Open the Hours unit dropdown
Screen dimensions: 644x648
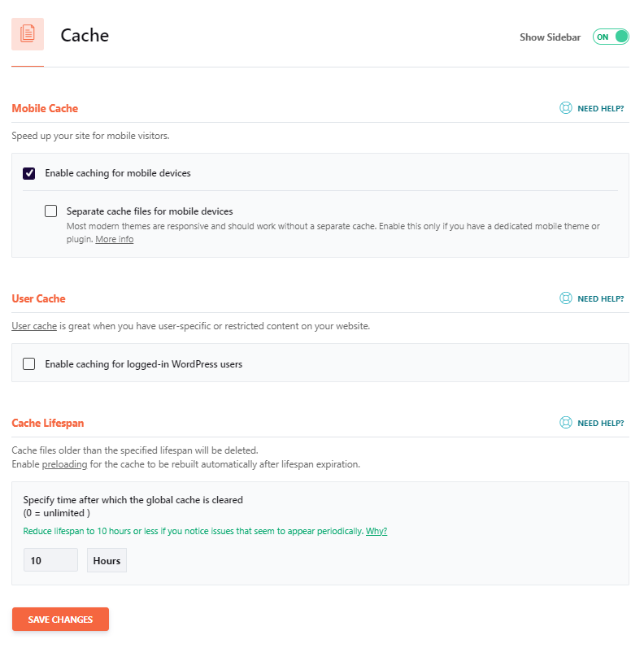click(107, 560)
